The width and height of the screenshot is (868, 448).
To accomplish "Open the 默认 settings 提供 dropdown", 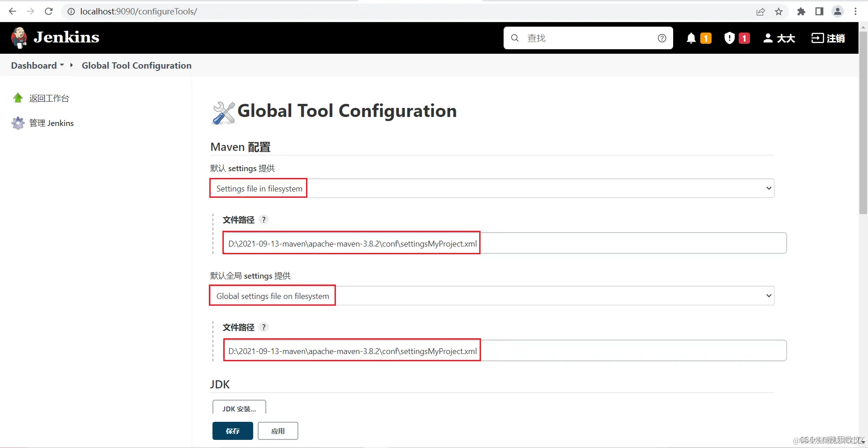I will [492, 188].
